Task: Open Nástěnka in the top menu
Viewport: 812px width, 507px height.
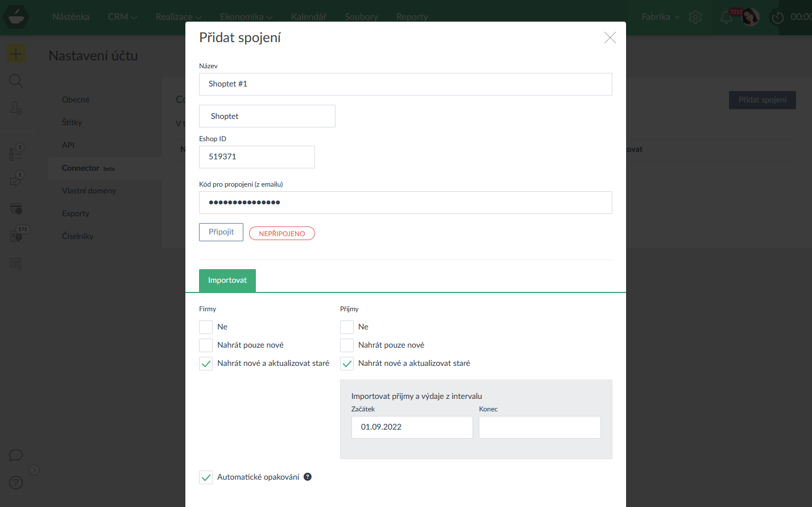Action: pos(71,17)
